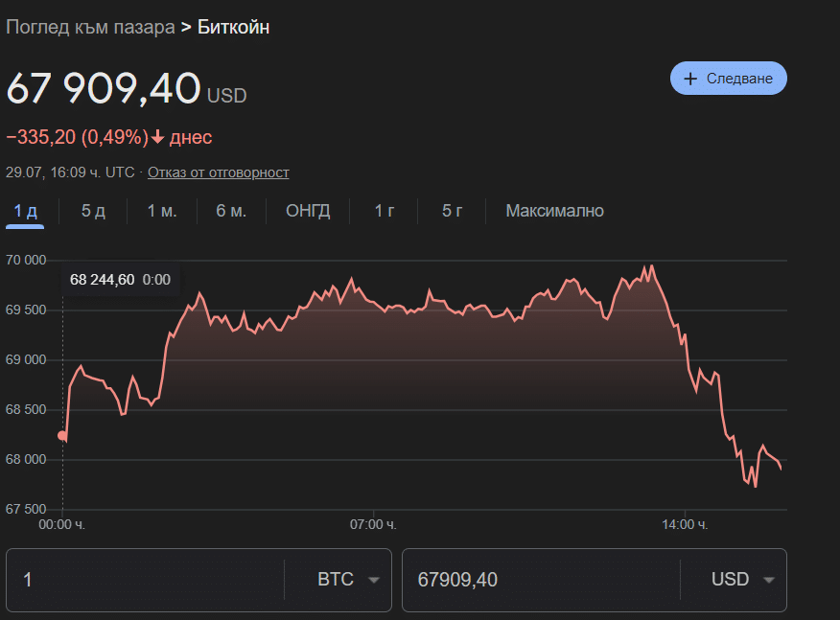Image resolution: width=840 pixels, height=620 pixels.
Task: Switch to the Максимално time range tab
Action: (554, 211)
